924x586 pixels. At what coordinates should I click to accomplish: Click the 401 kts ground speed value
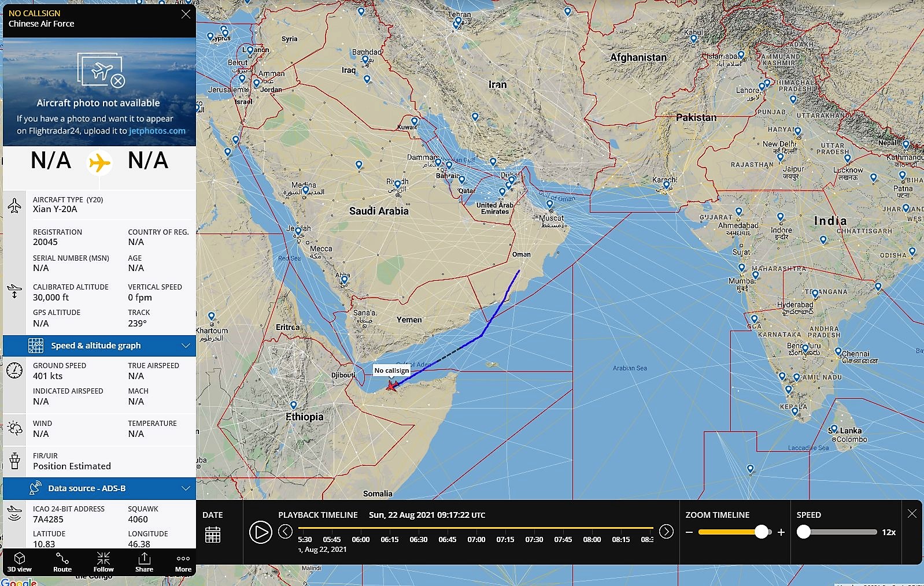coord(47,376)
